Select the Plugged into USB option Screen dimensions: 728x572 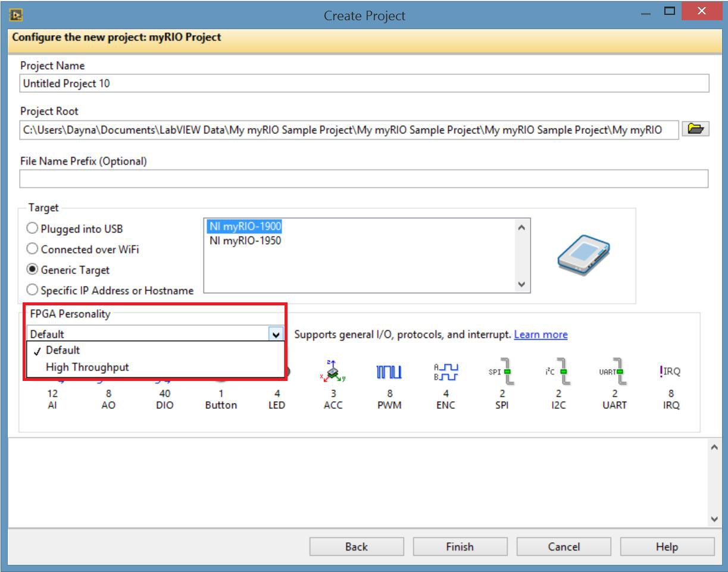[x=32, y=229]
